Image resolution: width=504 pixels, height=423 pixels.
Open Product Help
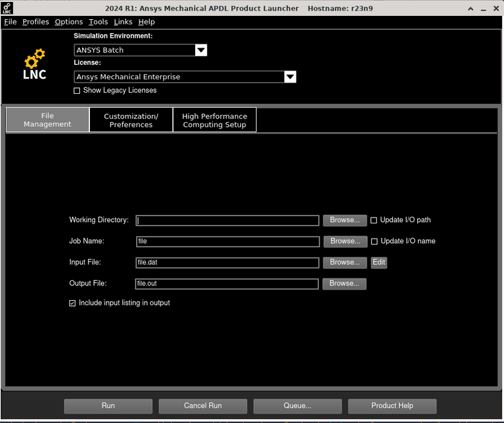point(392,406)
